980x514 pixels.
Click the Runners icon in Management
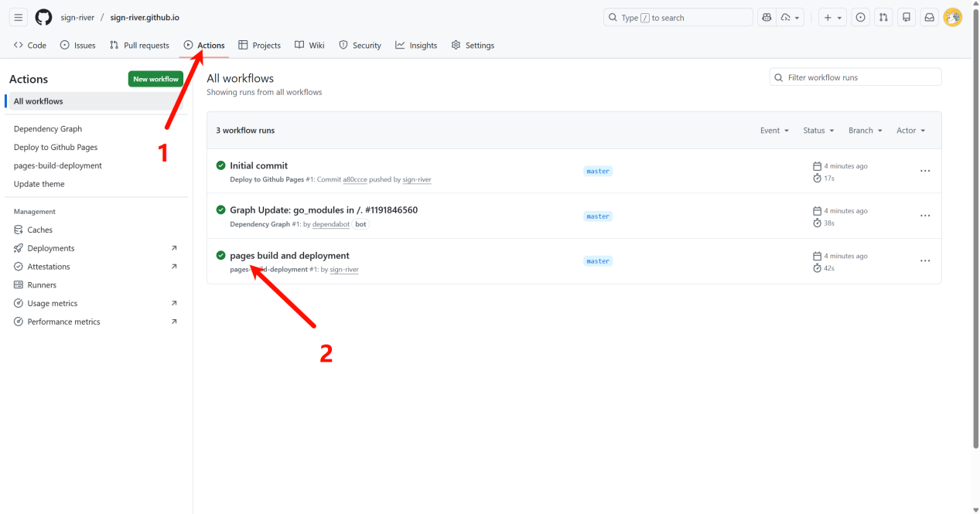(x=19, y=285)
